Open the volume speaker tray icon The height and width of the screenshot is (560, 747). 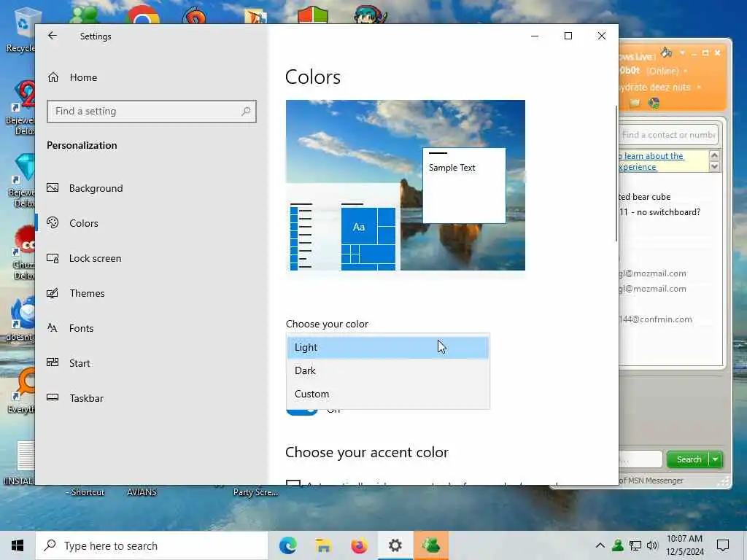[x=652, y=545]
